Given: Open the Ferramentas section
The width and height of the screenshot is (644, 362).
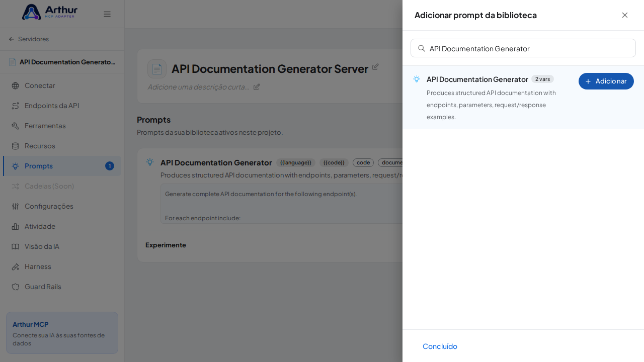Looking at the screenshot, I should coord(62,126).
